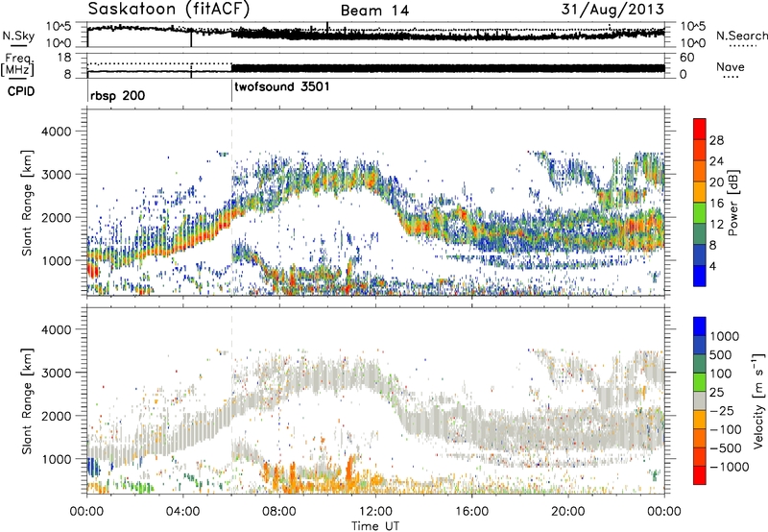The width and height of the screenshot is (768, 532).
Task: Select the "rbsp 200" CPID entry
Action: click(117, 95)
